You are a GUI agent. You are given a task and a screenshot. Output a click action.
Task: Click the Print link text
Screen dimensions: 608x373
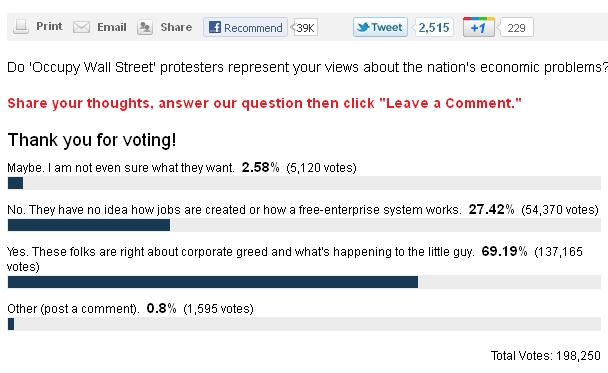coord(49,26)
